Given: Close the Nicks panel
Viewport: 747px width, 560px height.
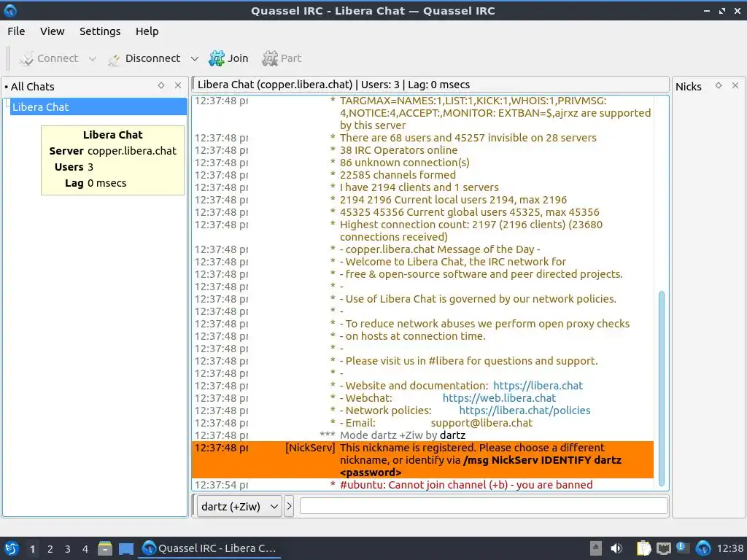Looking at the screenshot, I should (x=735, y=85).
